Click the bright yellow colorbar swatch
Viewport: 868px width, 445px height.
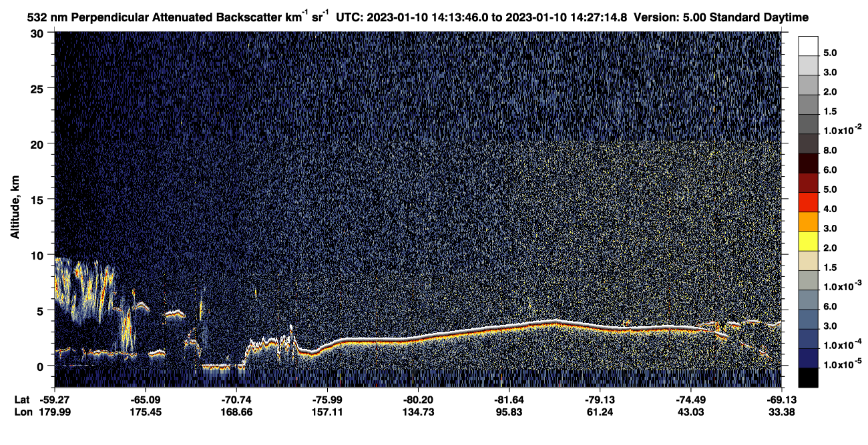(808, 240)
